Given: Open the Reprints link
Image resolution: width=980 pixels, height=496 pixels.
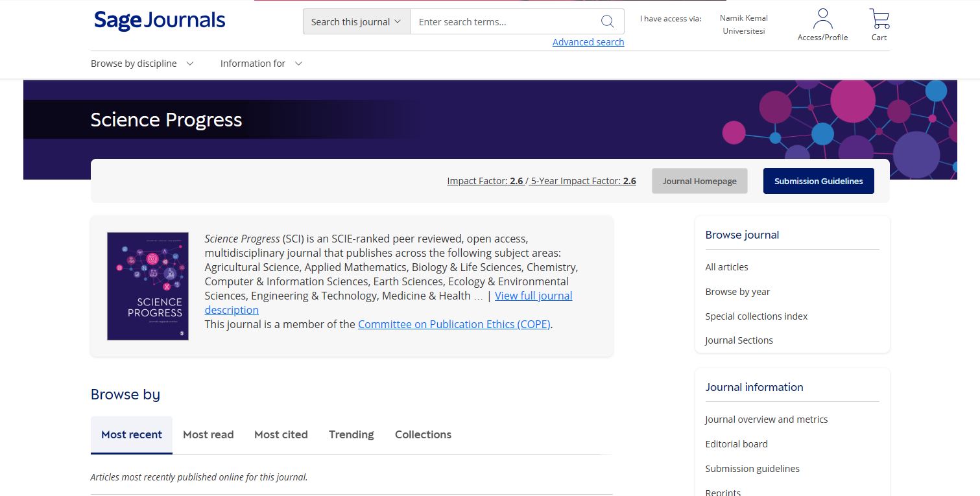Looking at the screenshot, I should [723, 491].
